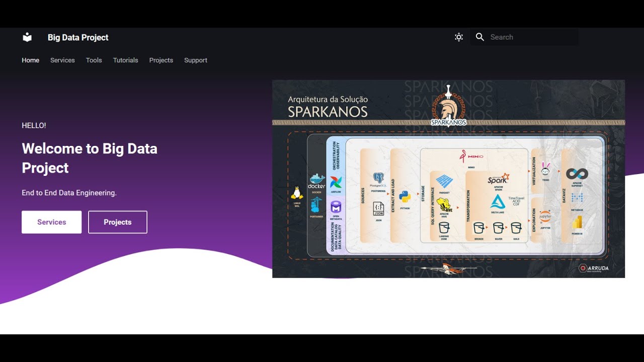The width and height of the screenshot is (644, 362).
Task: Click the outlined Projects button
Action: pos(118,222)
